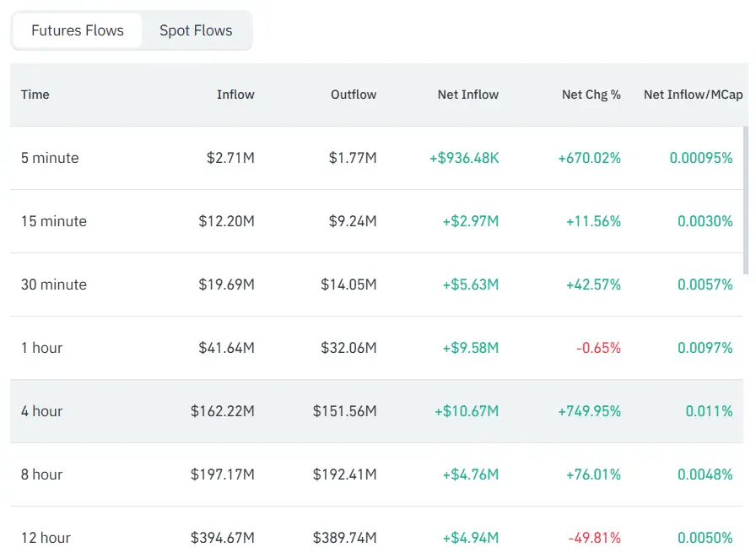This screenshot has width=756, height=553.
Task: Switch to the Spot Flows tab
Action: pyautogui.click(x=195, y=30)
